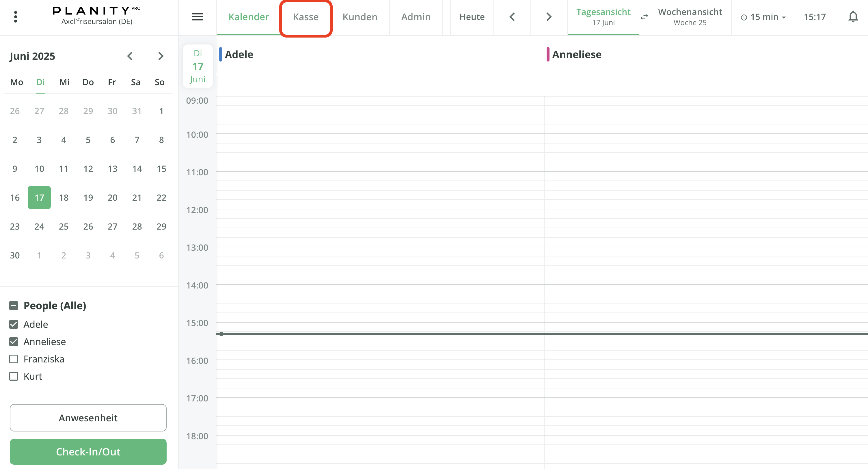This screenshot has width=868, height=469.
Task: Toggle the People (Alle) checkbox
Action: (x=14, y=306)
